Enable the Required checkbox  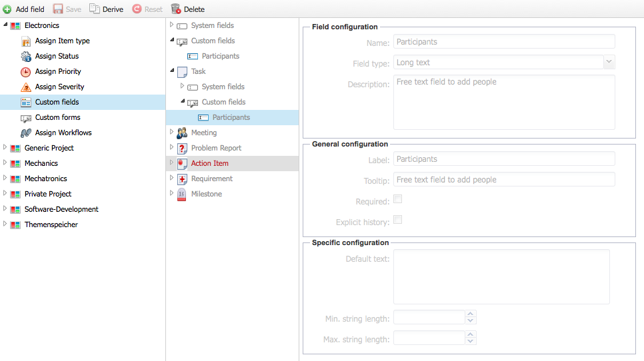tap(398, 199)
